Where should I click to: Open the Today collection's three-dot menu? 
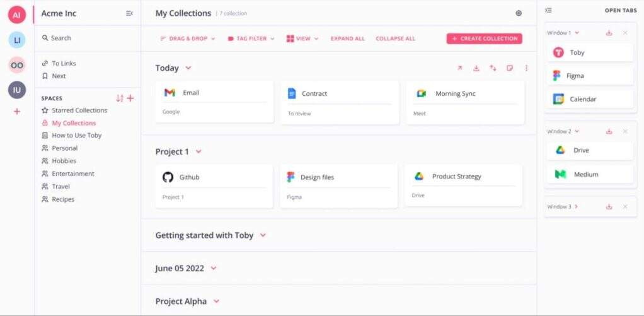(x=526, y=68)
